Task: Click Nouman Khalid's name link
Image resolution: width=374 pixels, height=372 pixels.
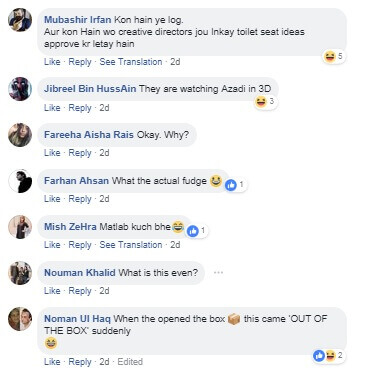Action: pyautogui.click(x=80, y=273)
